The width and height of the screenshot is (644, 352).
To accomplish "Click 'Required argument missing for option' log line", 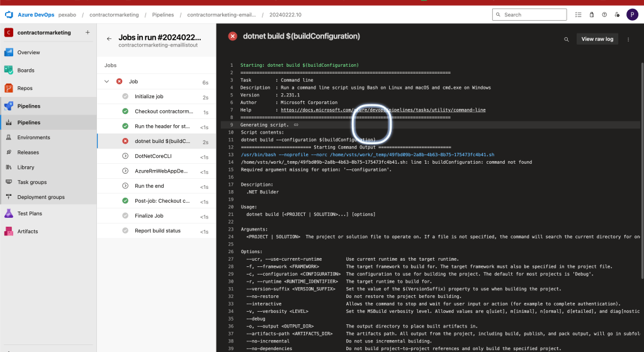I will [x=316, y=169].
